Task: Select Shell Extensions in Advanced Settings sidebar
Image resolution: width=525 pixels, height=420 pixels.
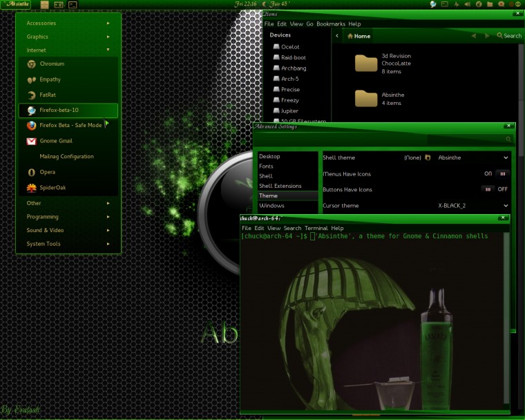Action: click(x=287, y=186)
